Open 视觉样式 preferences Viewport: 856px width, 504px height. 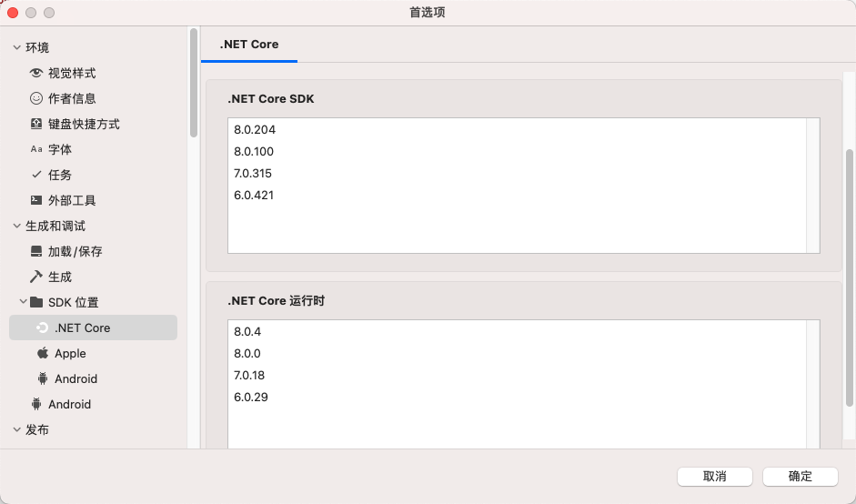[72, 73]
